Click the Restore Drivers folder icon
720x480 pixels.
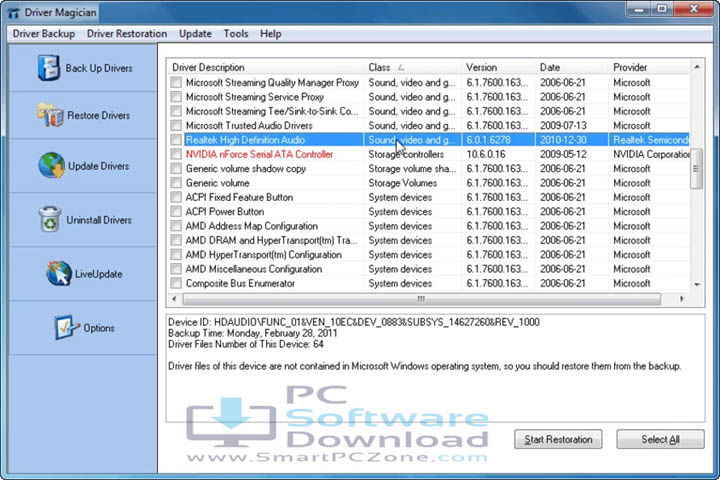[50, 115]
